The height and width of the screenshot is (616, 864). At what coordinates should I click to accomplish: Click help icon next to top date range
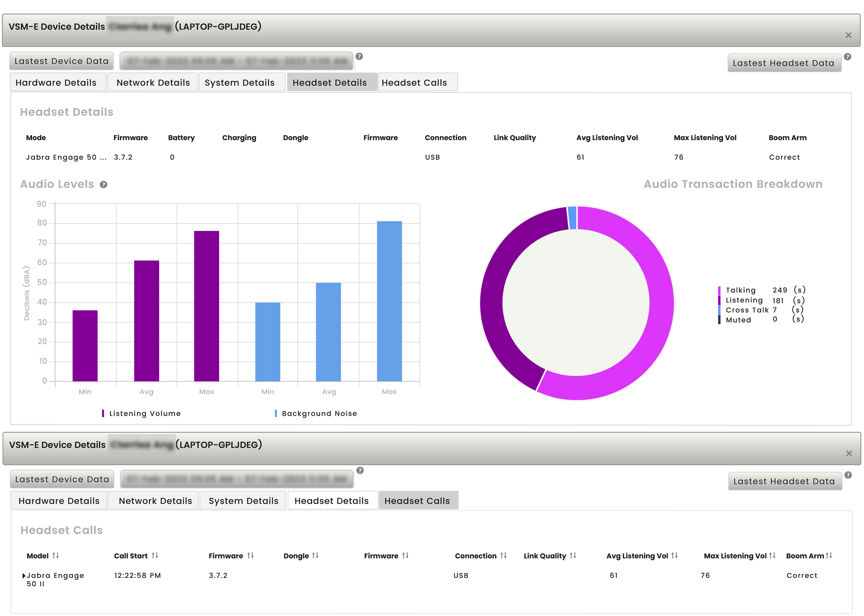(359, 57)
